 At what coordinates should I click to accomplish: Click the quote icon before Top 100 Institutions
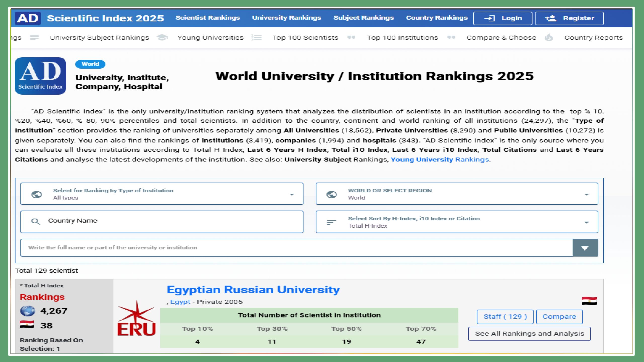pos(351,38)
